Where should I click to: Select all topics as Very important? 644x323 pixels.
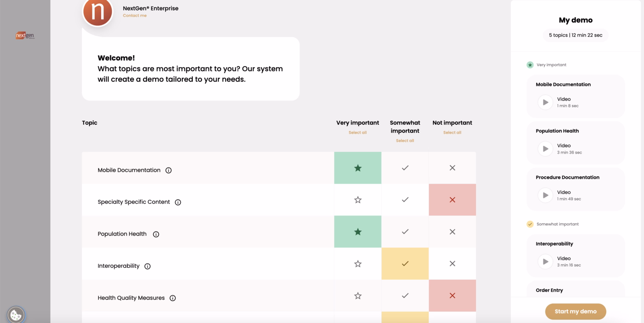[x=357, y=132]
